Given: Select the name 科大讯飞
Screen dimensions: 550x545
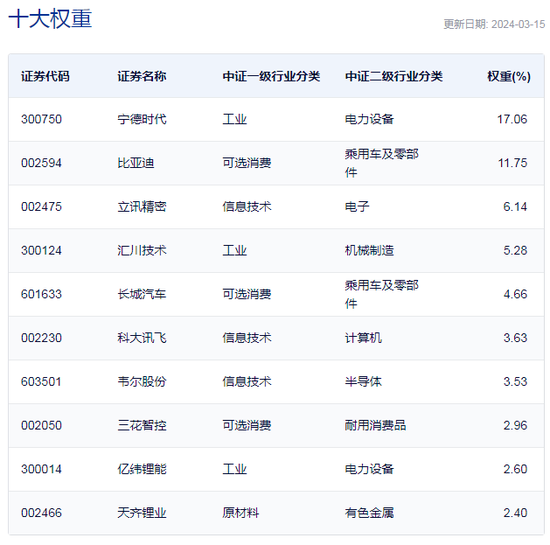Looking at the screenshot, I should 142,338.
